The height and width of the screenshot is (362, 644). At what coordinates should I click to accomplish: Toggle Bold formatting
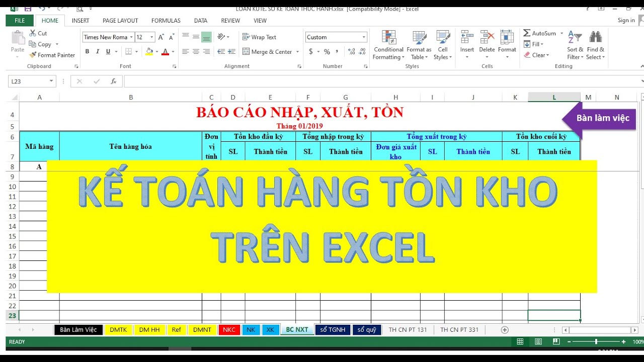87,52
